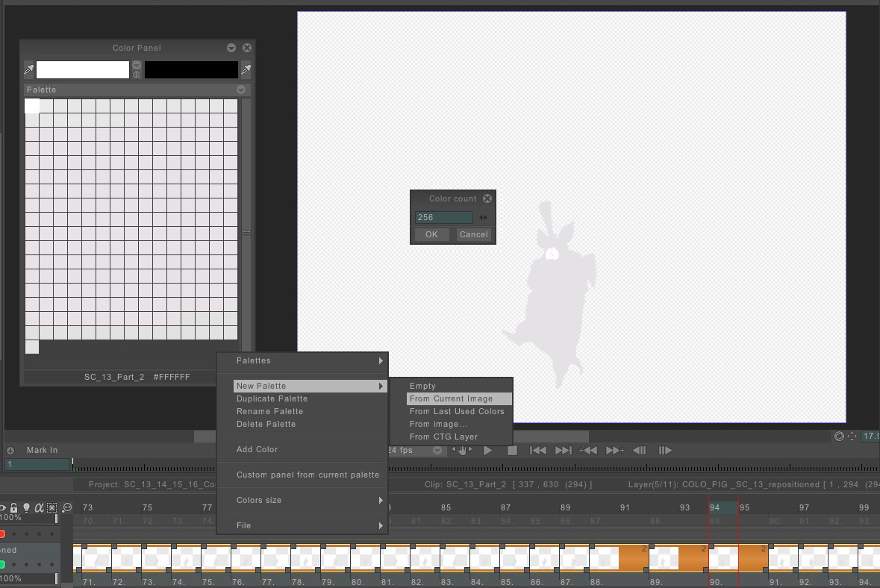Open Color Panel options dropdown arrow
This screenshot has height=588, width=880.
tap(231, 48)
